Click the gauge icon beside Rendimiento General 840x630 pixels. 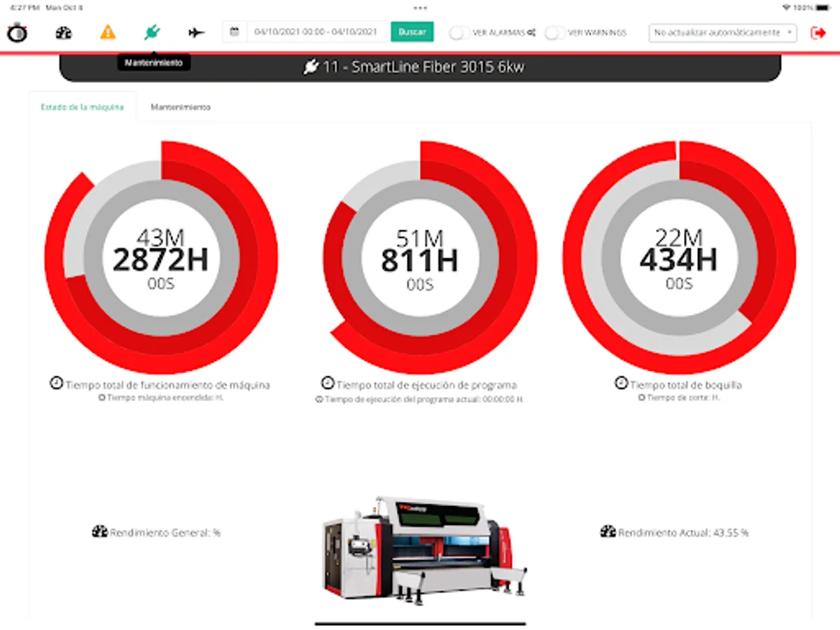99,532
